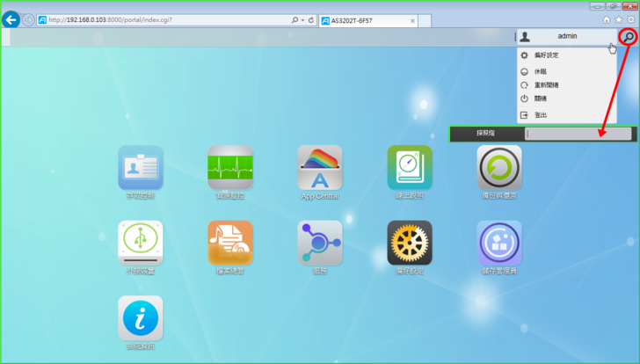Image resolution: width=640 pixels, height=364 pixels.
Task: Open the 儲存管理員 storage manager app
Action: pos(499,242)
